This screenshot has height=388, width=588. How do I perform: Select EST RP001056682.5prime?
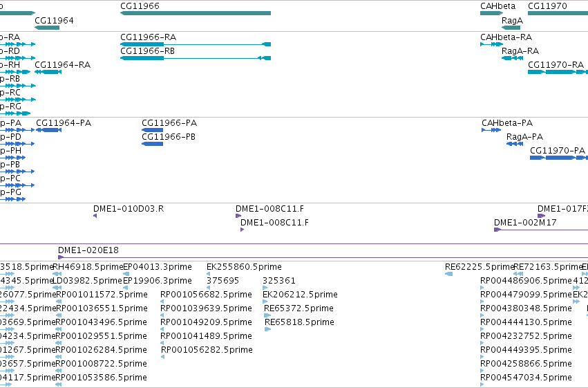coord(162,302)
